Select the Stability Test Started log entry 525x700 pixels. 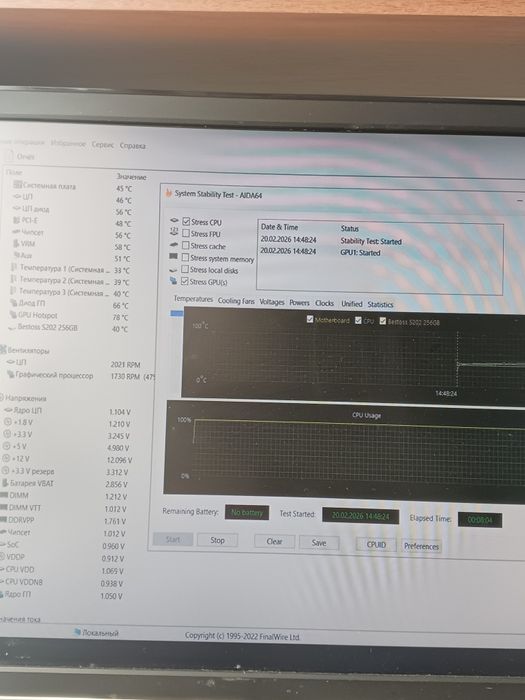pos(331,240)
